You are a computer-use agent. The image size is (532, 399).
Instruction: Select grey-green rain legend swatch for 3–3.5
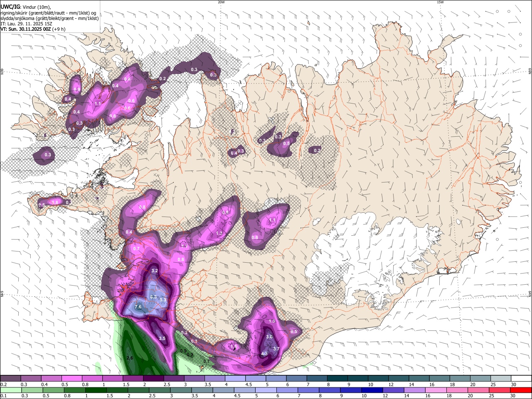coord(181,390)
